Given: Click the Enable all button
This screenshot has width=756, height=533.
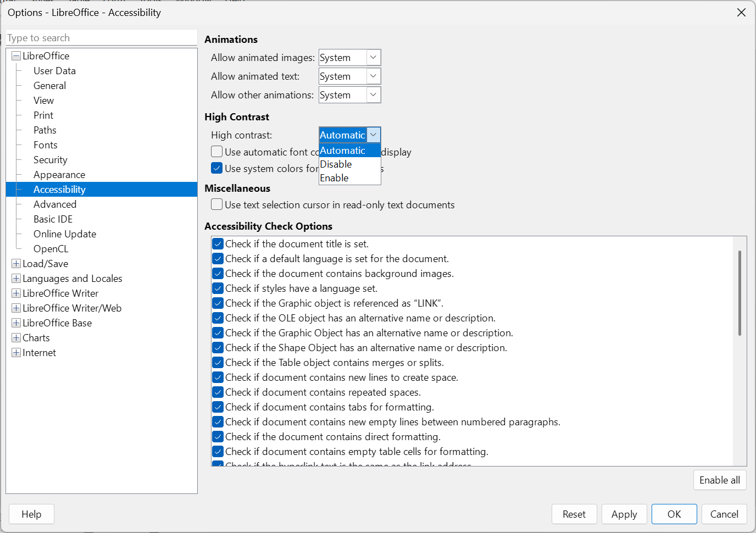Looking at the screenshot, I should [719, 480].
